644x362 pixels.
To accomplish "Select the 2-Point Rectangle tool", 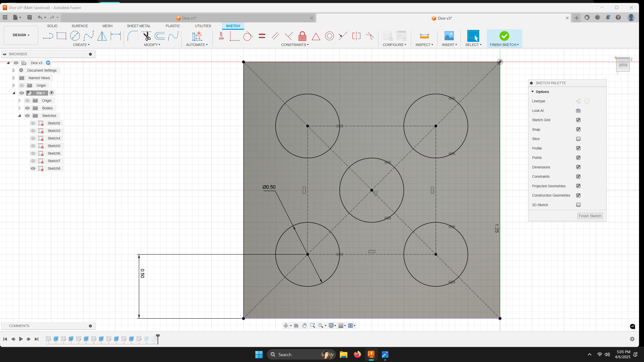I will tap(61, 36).
